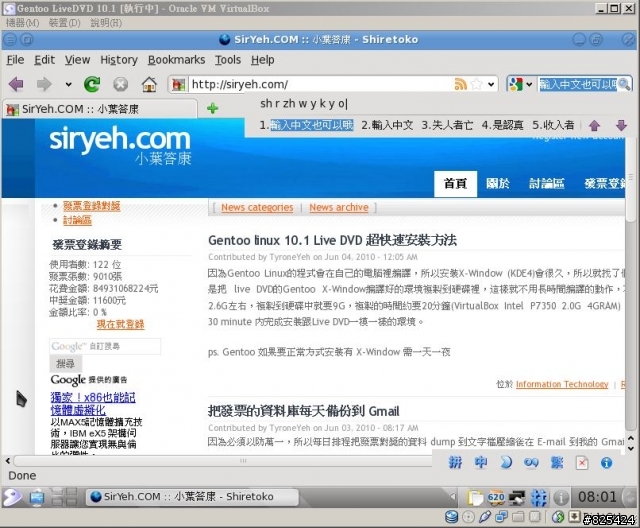This screenshot has width=640, height=528.
Task: Toggle the 繁 traditional Chinese icon
Action: [556, 463]
